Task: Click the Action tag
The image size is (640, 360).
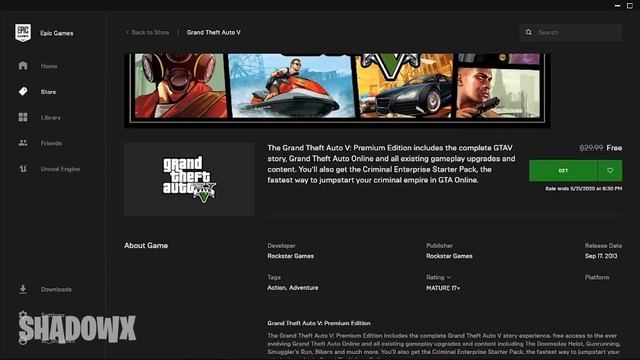Action: [x=277, y=288]
